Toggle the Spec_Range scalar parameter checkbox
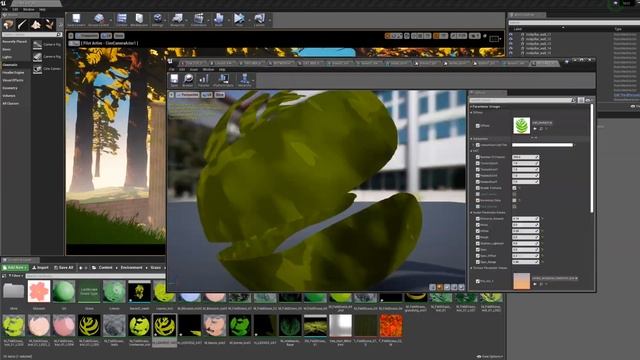 [478, 262]
